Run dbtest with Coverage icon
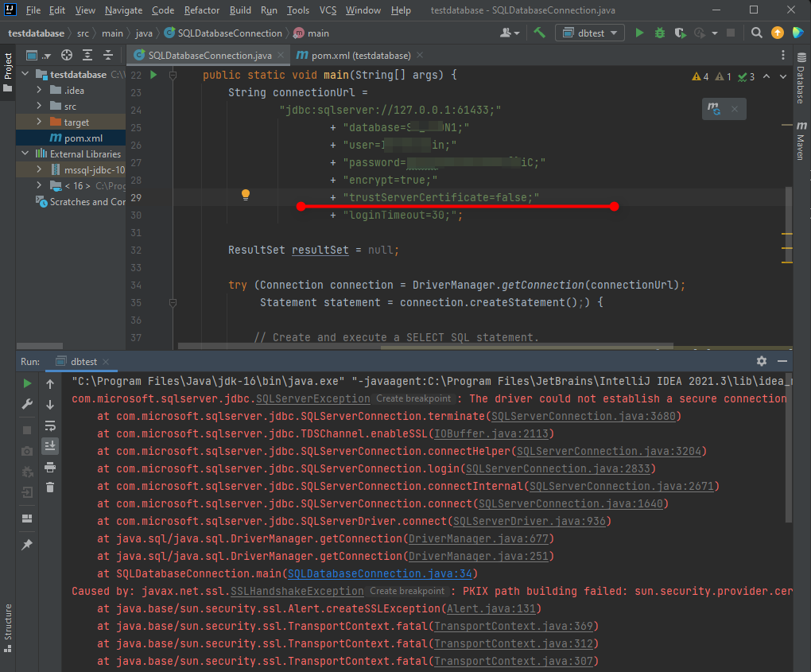This screenshot has height=672, width=811. point(680,33)
